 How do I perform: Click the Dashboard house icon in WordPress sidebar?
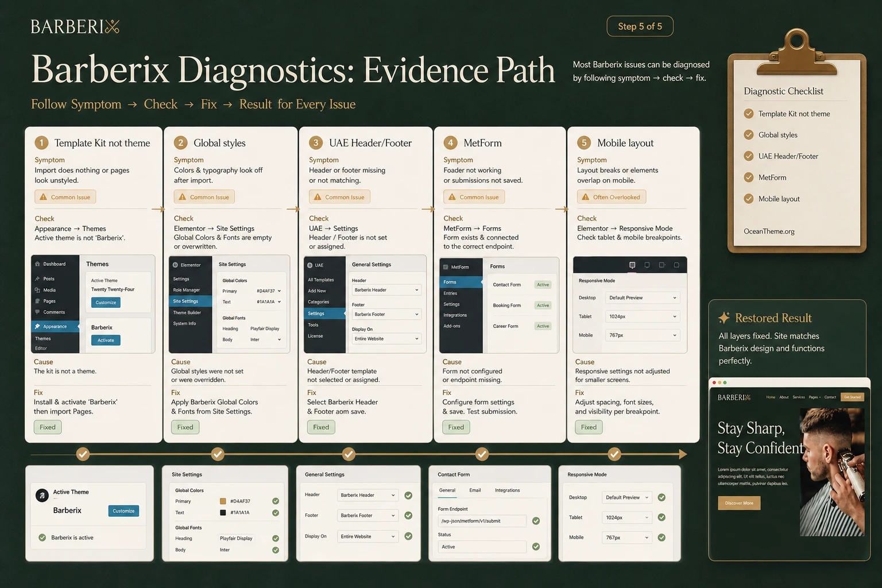38,264
